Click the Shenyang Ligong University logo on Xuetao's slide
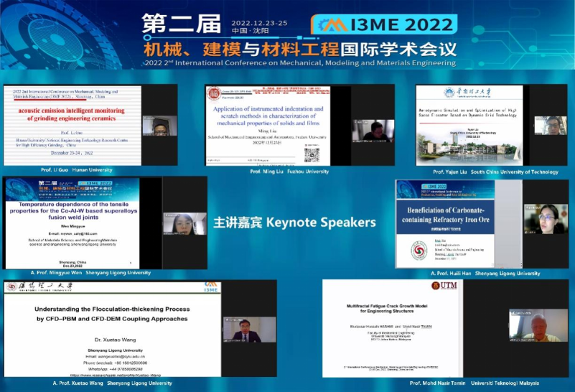The width and height of the screenshot is (575, 392). point(40,286)
